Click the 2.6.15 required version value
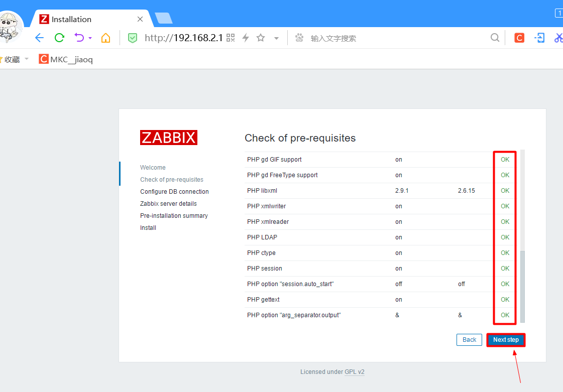The image size is (563, 392). [466, 191]
